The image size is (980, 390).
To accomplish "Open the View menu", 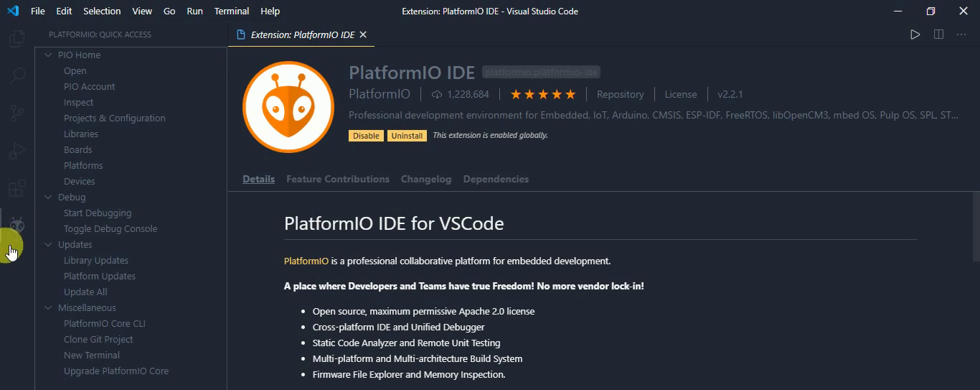I will (x=142, y=11).
